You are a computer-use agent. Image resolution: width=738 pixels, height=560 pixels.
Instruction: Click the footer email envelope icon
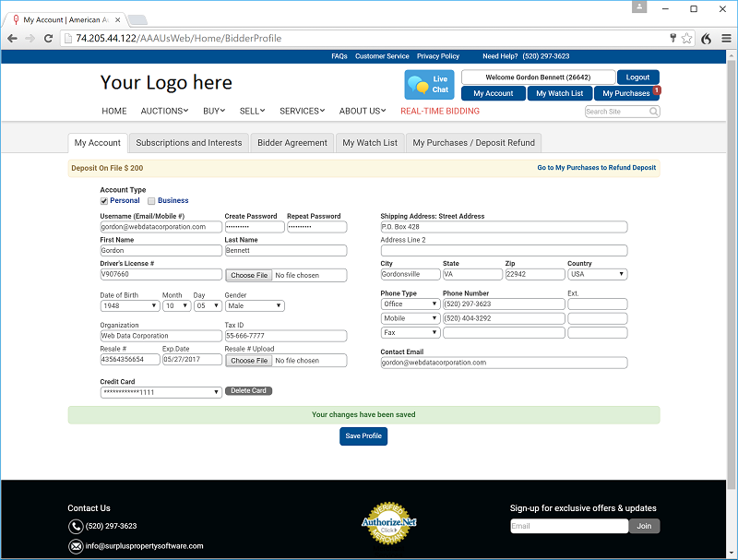click(x=76, y=546)
